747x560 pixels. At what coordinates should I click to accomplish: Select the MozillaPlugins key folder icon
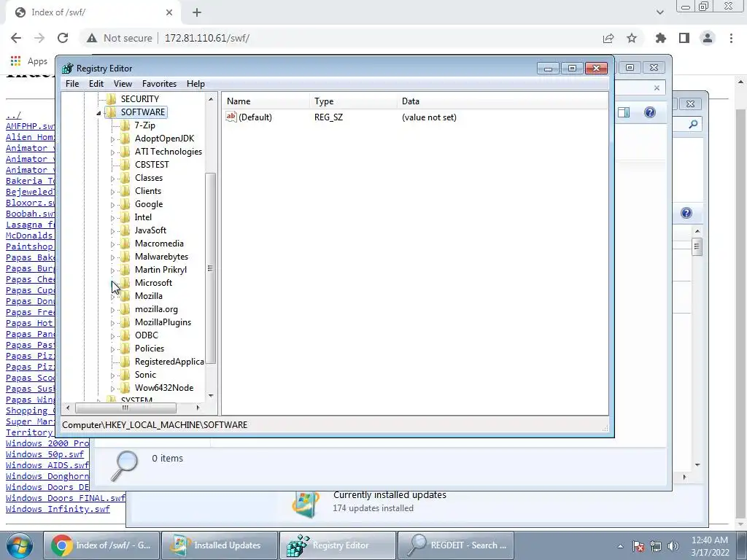pyautogui.click(x=125, y=322)
